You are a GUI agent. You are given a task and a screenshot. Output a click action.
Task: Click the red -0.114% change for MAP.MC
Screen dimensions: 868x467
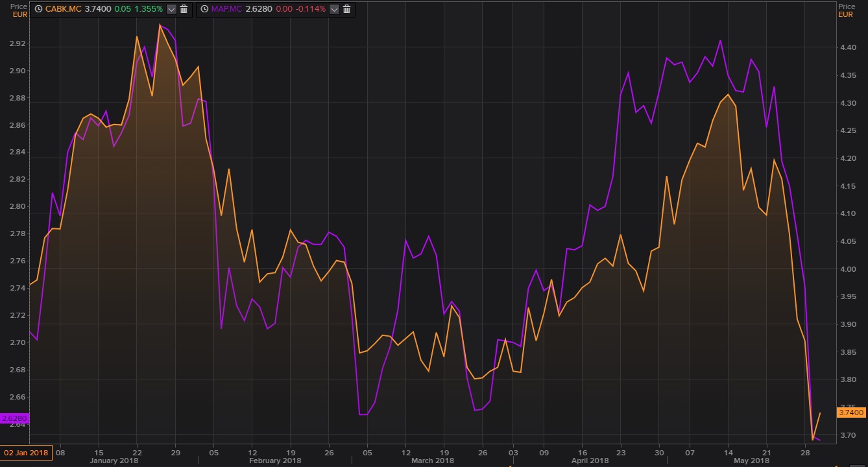pyautogui.click(x=310, y=9)
